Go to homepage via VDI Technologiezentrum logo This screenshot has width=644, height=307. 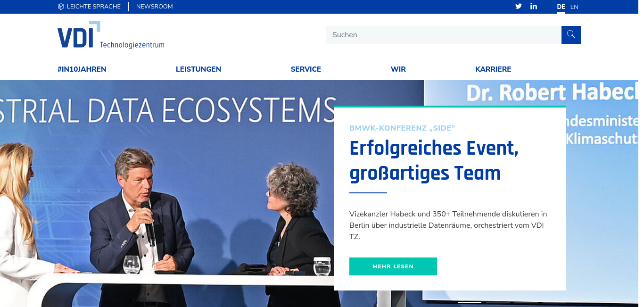pyautogui.click(x=111, y=34)
